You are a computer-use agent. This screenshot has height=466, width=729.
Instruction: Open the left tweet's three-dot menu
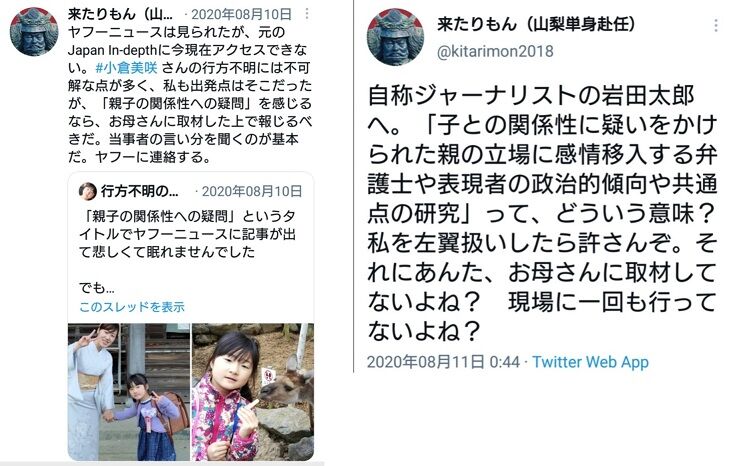click(x=307, y=14)
